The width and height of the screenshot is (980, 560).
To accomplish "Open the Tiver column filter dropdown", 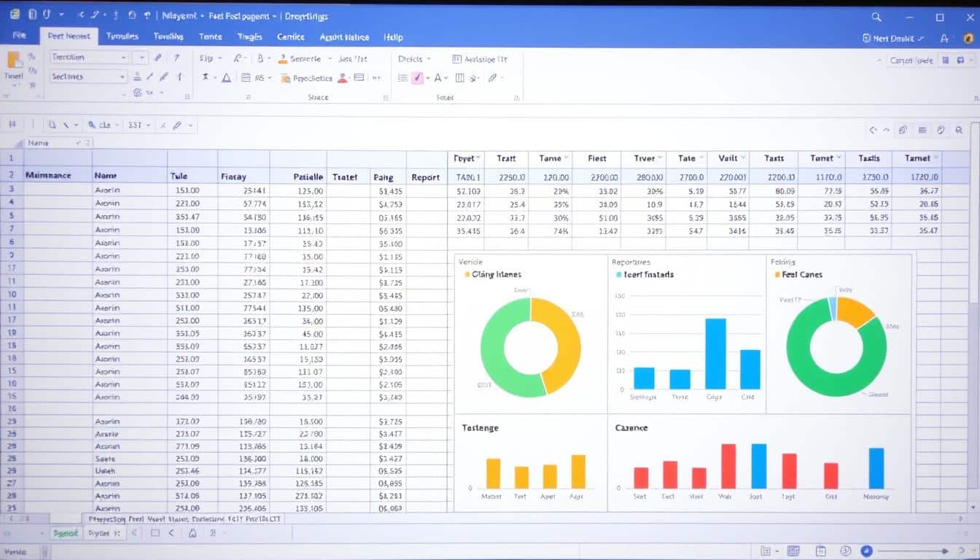I will pyautogui.click(x=660, y=157).
